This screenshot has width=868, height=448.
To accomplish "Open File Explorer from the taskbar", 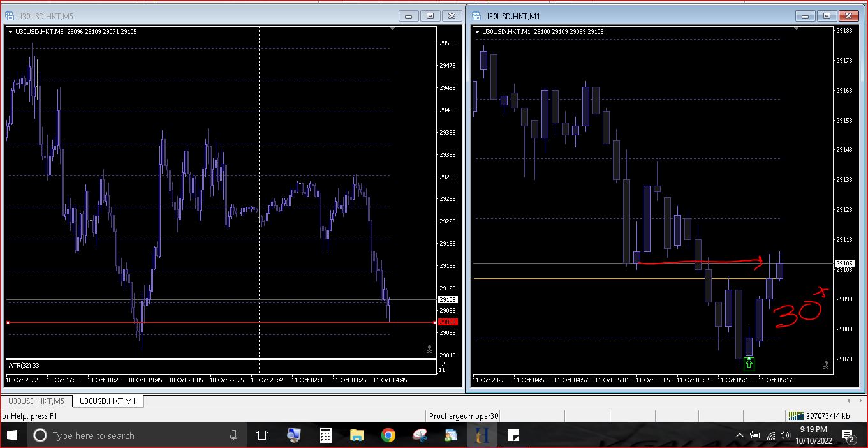I will coord(357,435).
